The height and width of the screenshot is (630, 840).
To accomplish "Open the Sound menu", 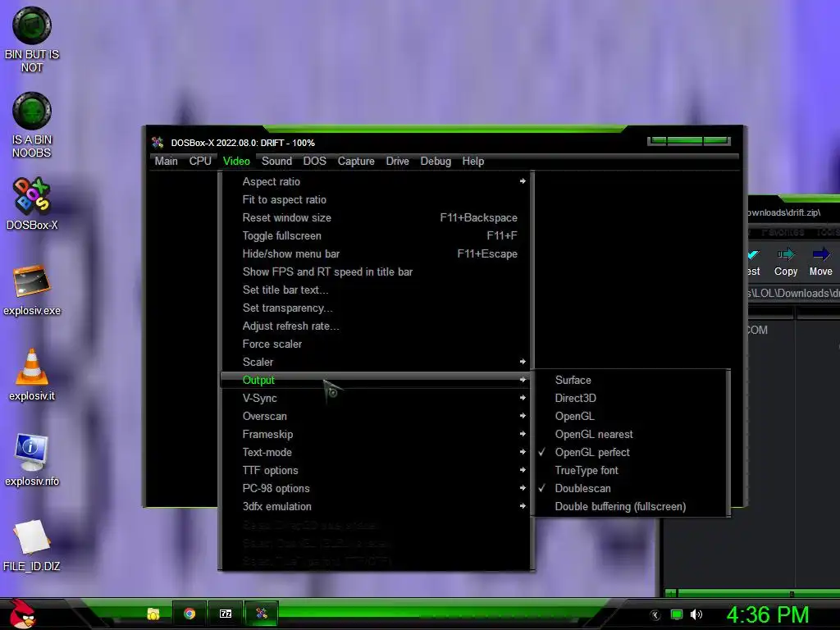I will [276, 162].
